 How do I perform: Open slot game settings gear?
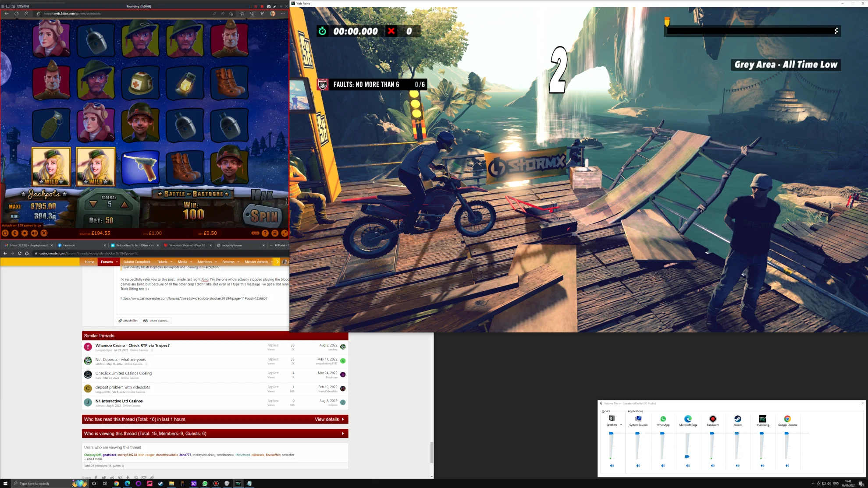tap(25, 233)
